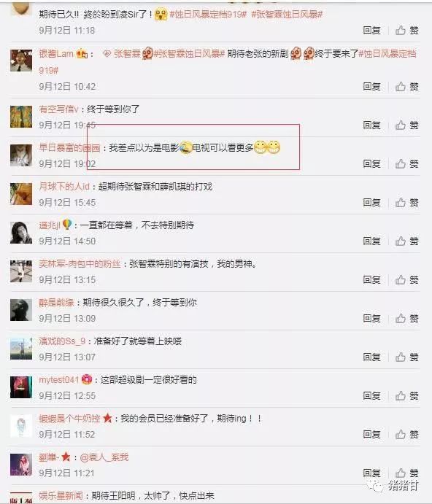Like 月球下的人id's comment via thumbs-up
This screenshot has width=432, height=504.
pos(406,203)
